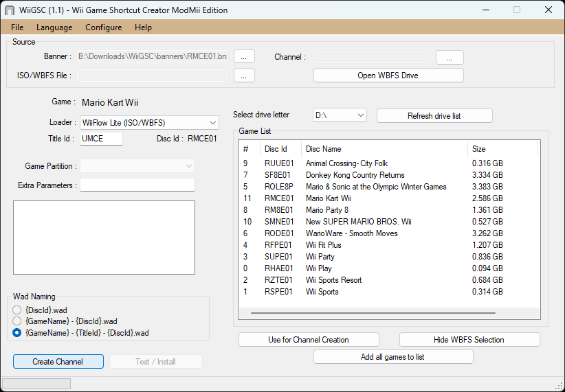
Task: Click the Banner path field
Action: 153,56
